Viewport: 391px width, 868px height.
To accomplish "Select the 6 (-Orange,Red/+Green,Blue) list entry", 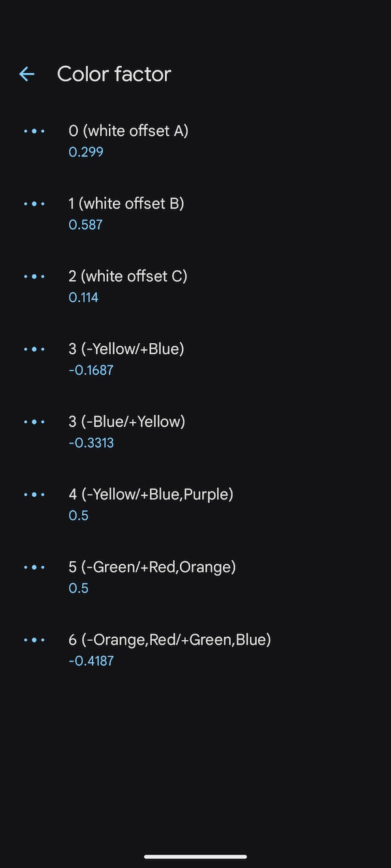I will pos(169,639).
